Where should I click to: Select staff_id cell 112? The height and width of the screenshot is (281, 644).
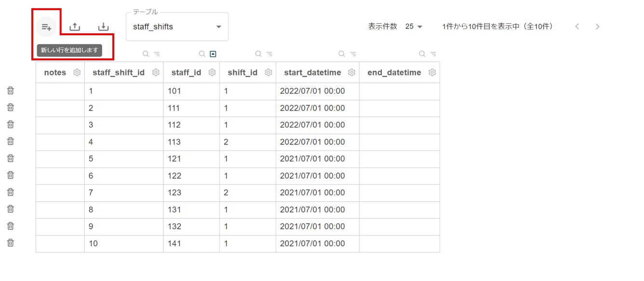(x=191, y=125)
